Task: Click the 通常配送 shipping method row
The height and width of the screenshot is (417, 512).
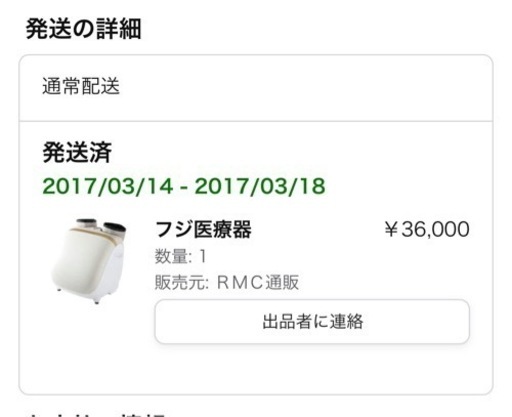Action: click(256, 87)
